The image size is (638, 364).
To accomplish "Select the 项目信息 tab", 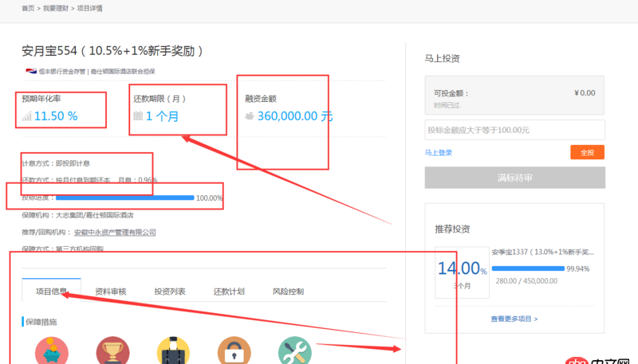I will click(x=51, y=291).
